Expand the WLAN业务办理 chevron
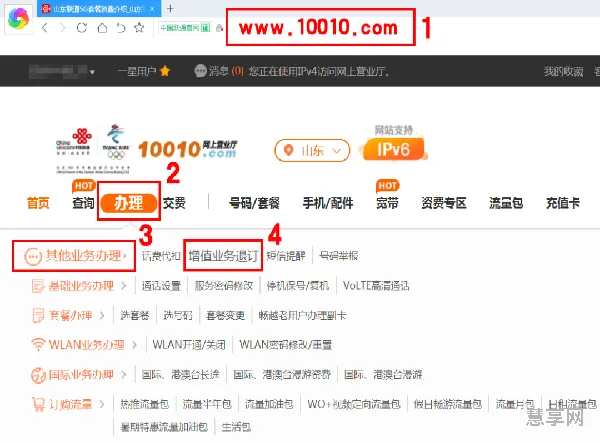 click(134, 345)
